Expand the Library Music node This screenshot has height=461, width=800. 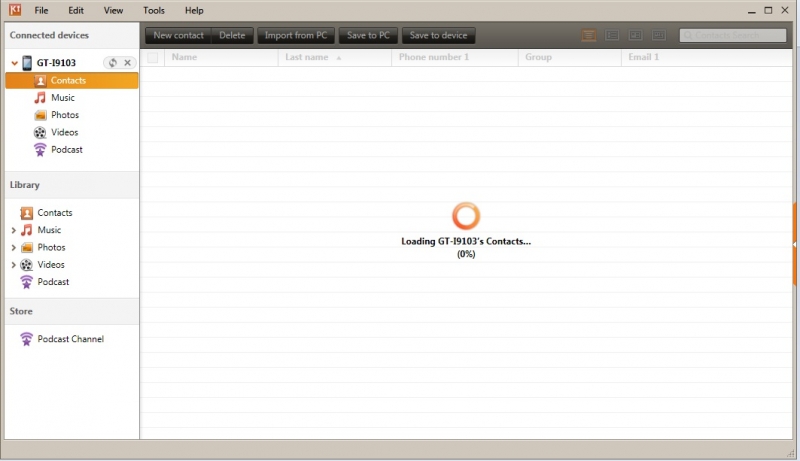(14, 231)
